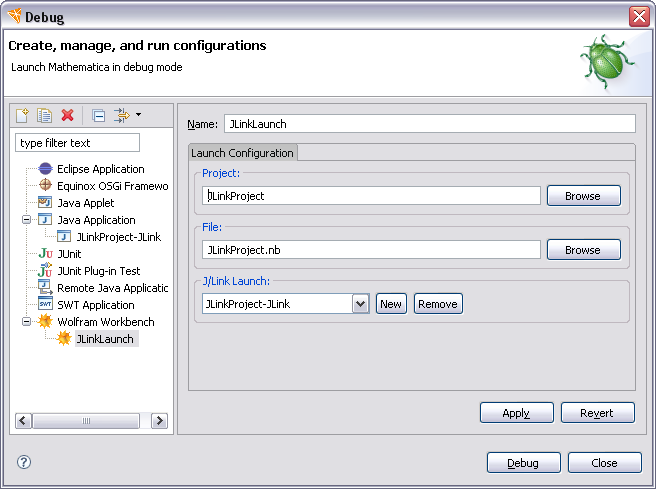This screenshot has height=489, width=656.
Task: Collapse the Java Application tree node
Action: [26, 220]
